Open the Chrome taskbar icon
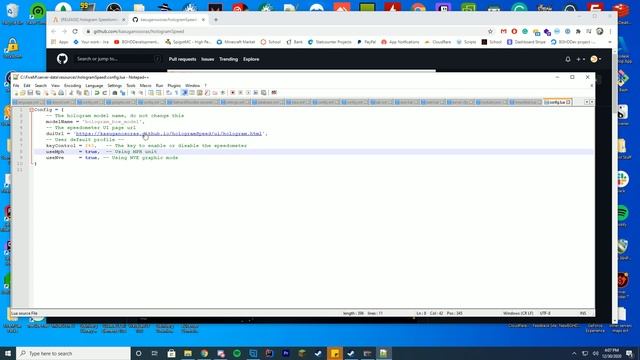 coord(204,353)
